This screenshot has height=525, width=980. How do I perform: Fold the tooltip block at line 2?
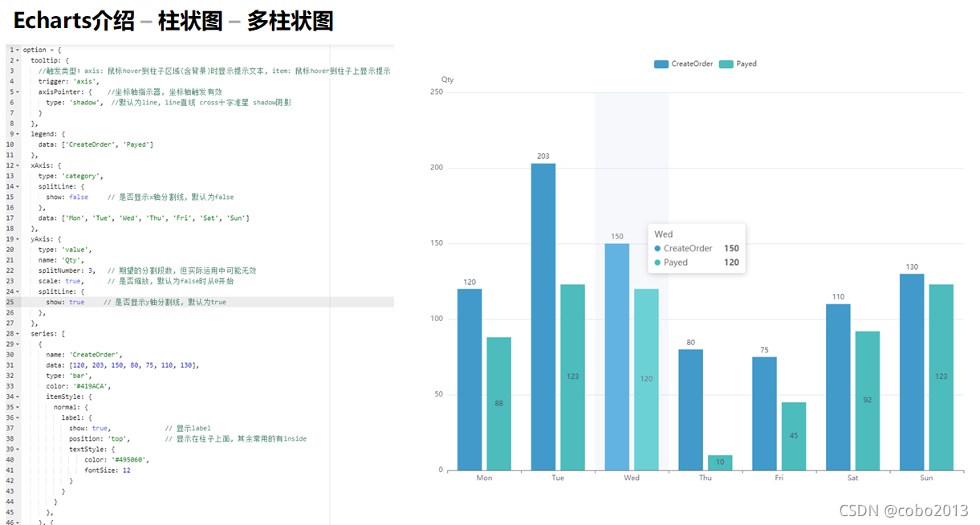tap(18, 60)
